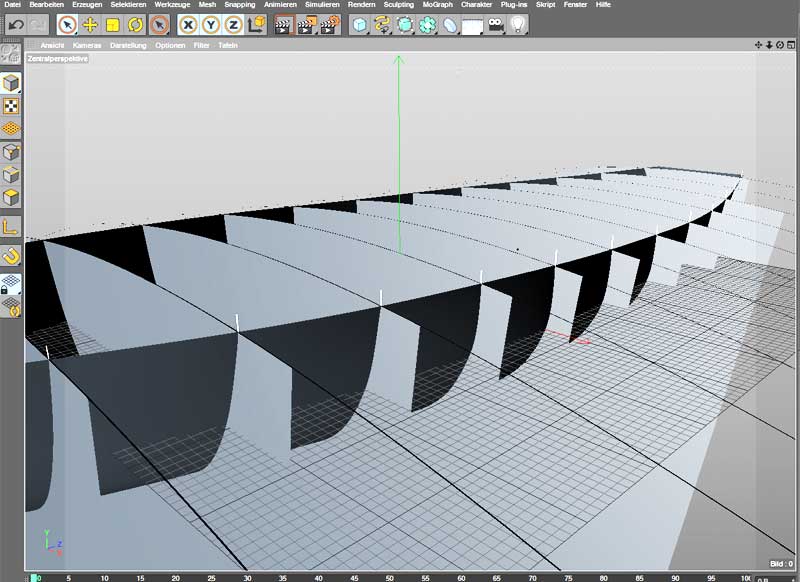Open the Selektieren menu
The height and width of the screenshot is (582, 800).
click(x=128, y=5)
